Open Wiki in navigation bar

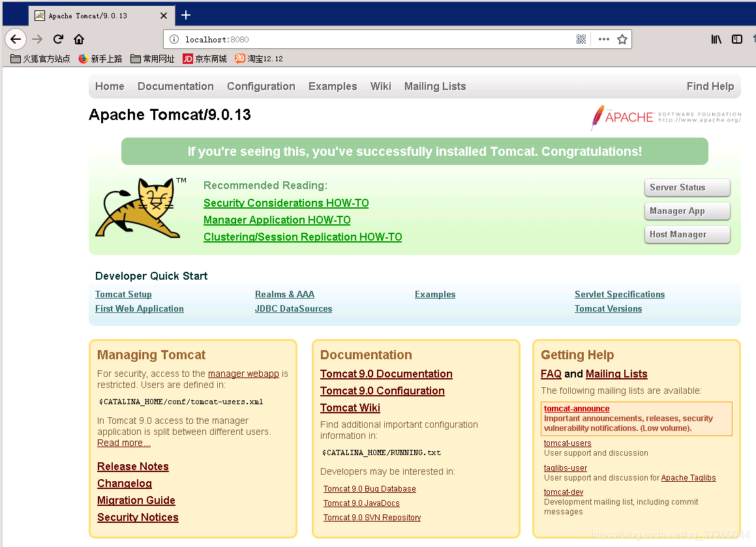tap(380, 86)
